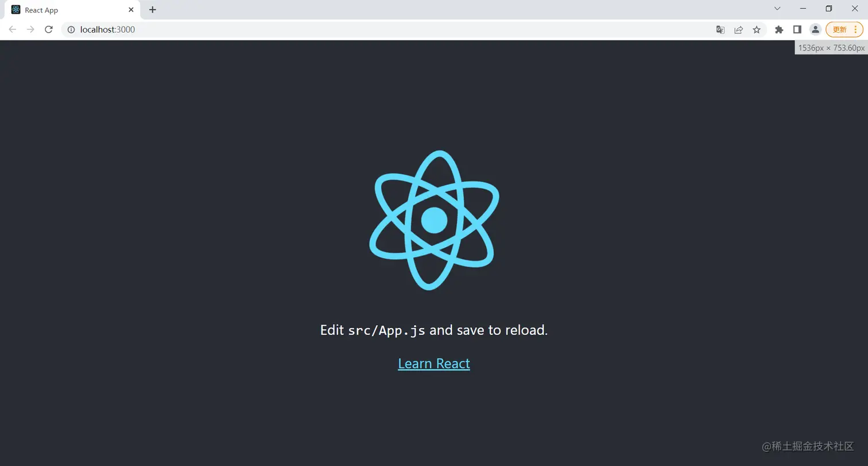Image resolution: width=868 pixels, height=466 pixels.
Task: Click the forward navigation arrow
Action: coord(30,29)
